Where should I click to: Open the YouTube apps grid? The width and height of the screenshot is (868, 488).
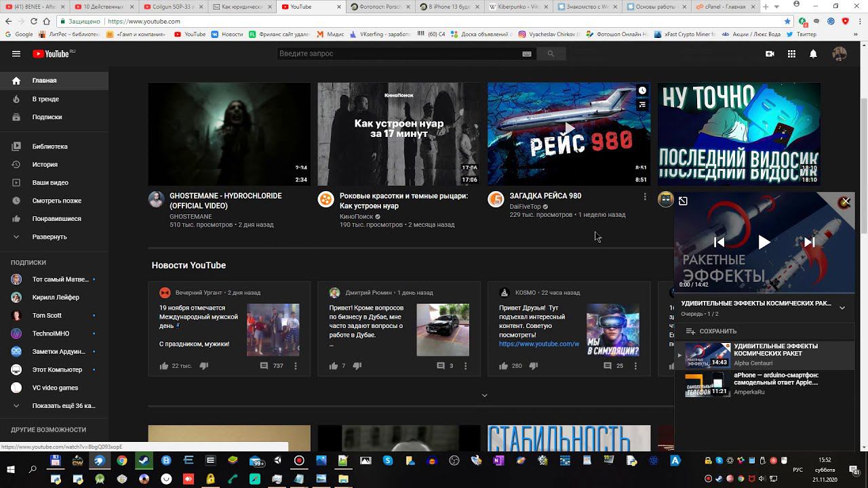791,54
